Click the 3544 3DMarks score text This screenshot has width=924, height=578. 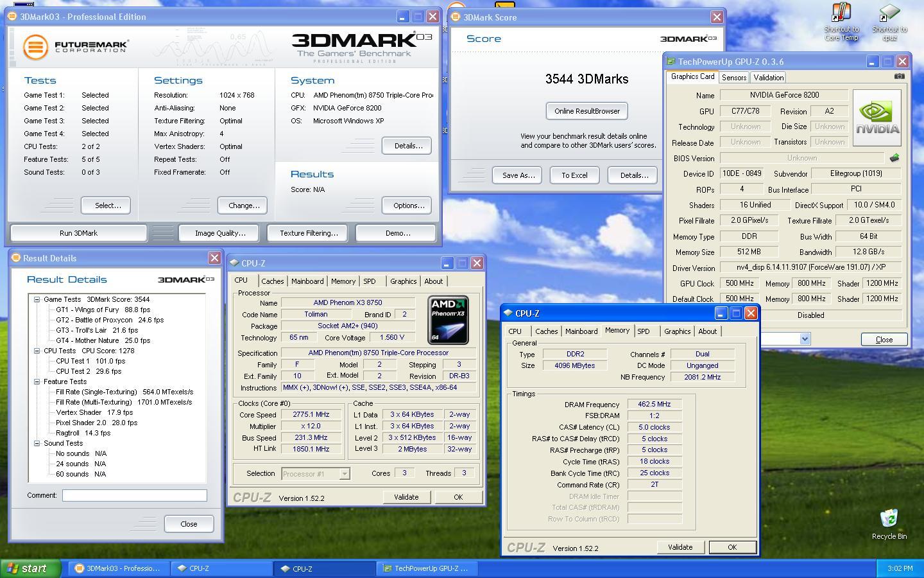pos(586,79)
